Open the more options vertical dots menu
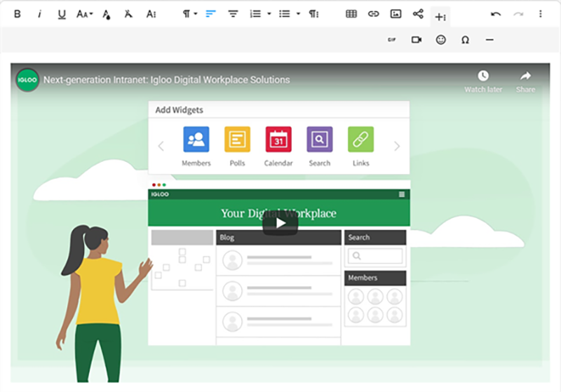Viewport: 561px width, 392px height. (x=540, y=14)
